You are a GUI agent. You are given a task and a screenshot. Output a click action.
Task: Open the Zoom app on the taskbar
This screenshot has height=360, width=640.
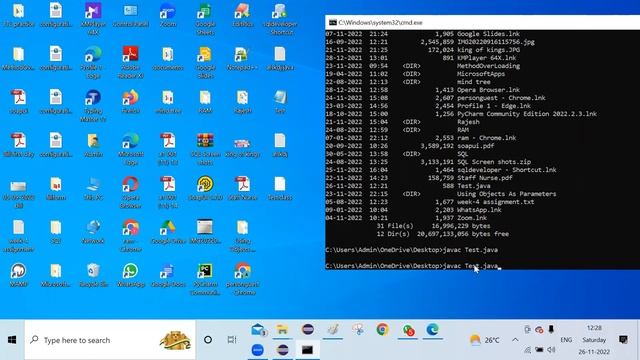click(x=258, y=350)
